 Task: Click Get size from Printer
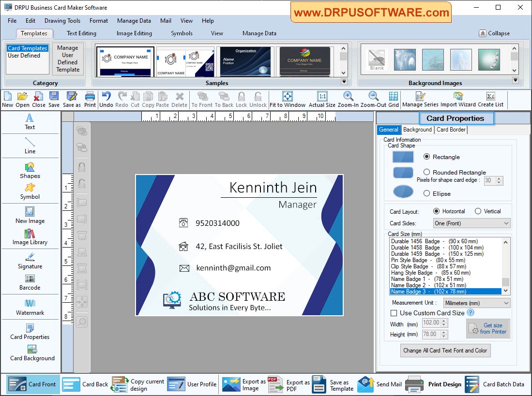point(488,328)
